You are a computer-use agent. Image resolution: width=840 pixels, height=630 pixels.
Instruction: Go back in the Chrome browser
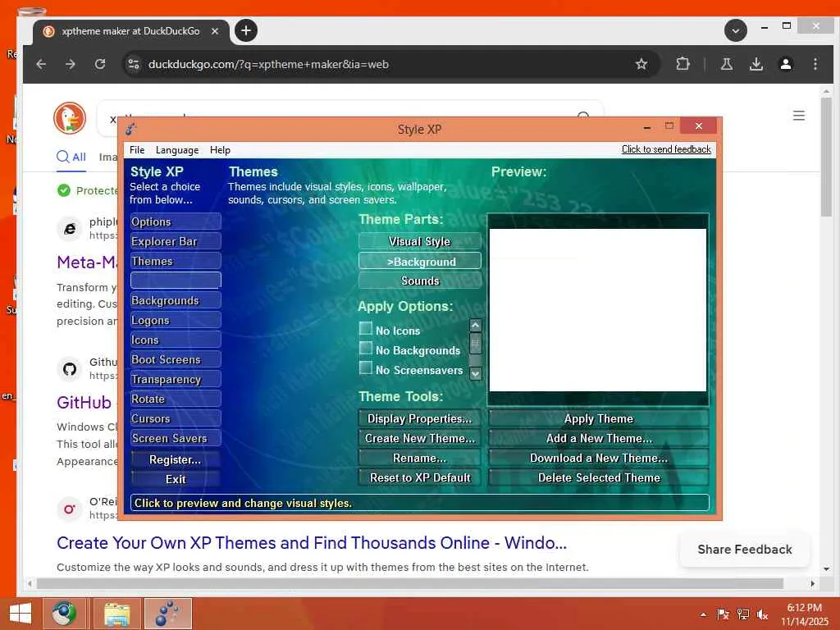click(41, 64)
